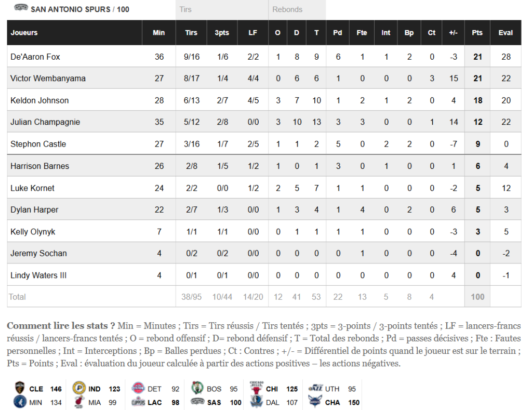Select the Tirs header tab
Screen dimensions: 532x410
pos(185,9)
